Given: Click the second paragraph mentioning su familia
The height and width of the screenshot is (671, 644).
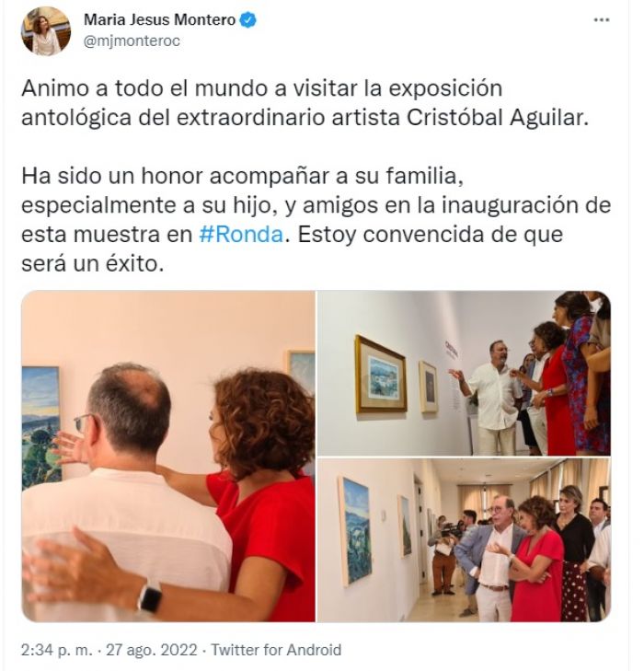Looking at the screenshot, I should pyautogui.click(x=316, y=220).
